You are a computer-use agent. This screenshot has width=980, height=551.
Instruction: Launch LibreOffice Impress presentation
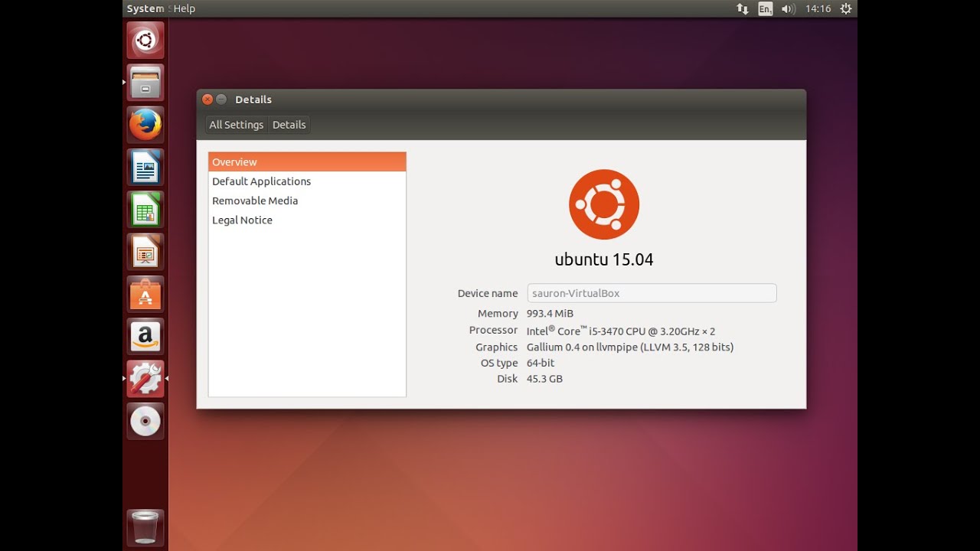point(145,252)
